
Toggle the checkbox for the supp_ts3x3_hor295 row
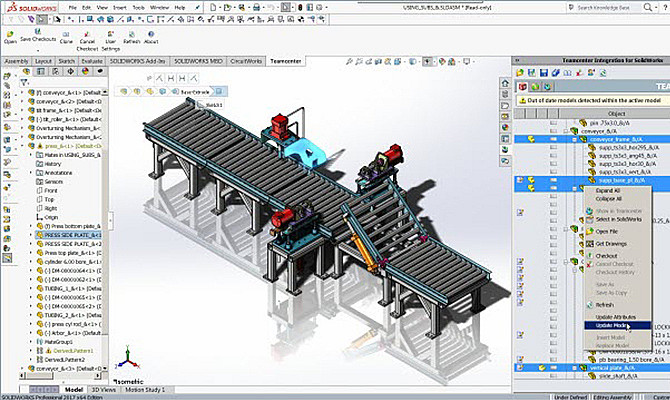[x=553, y=147]
